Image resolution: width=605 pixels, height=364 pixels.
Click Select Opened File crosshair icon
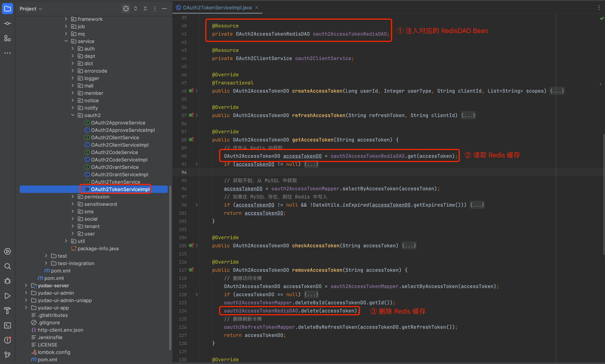(126, 8)
